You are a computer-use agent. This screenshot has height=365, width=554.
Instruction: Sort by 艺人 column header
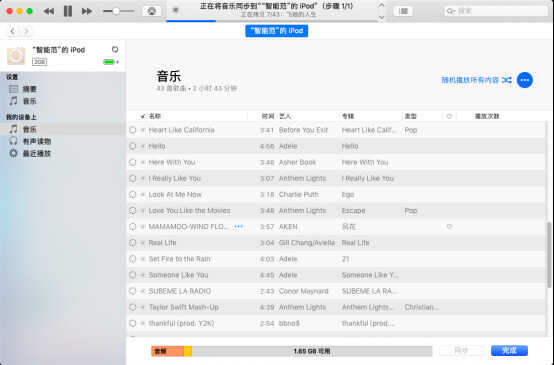pos(285,116)
